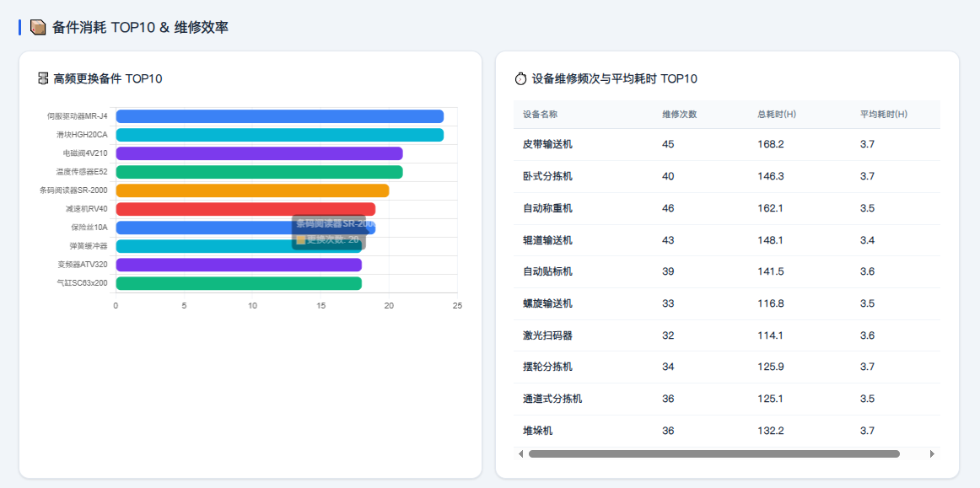Click the red 减速机RV40 bar
980x488 pixels.
245,209
